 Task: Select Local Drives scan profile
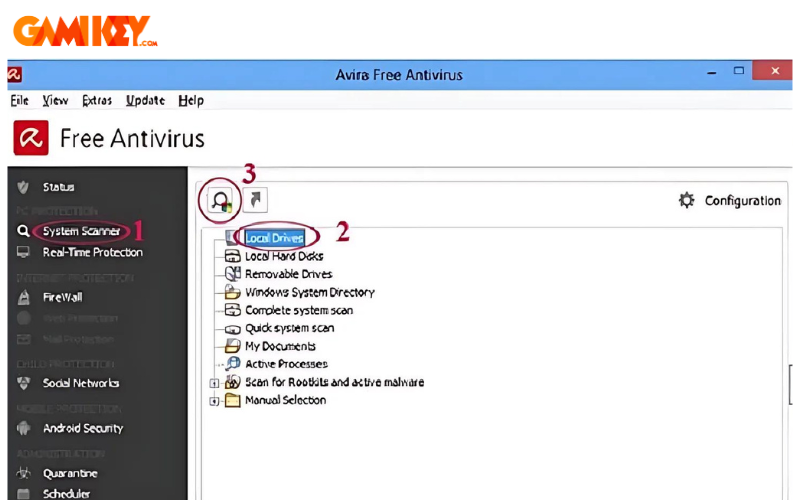[274, 238]
